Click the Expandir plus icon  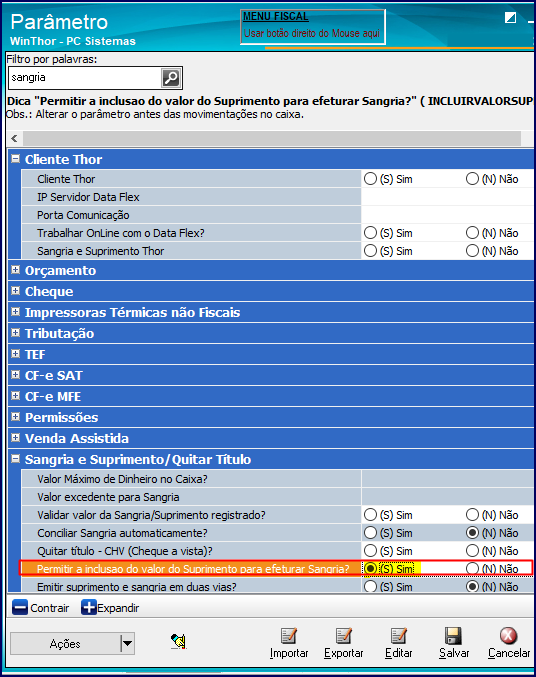pyautogui.click(x=89, y=607)
